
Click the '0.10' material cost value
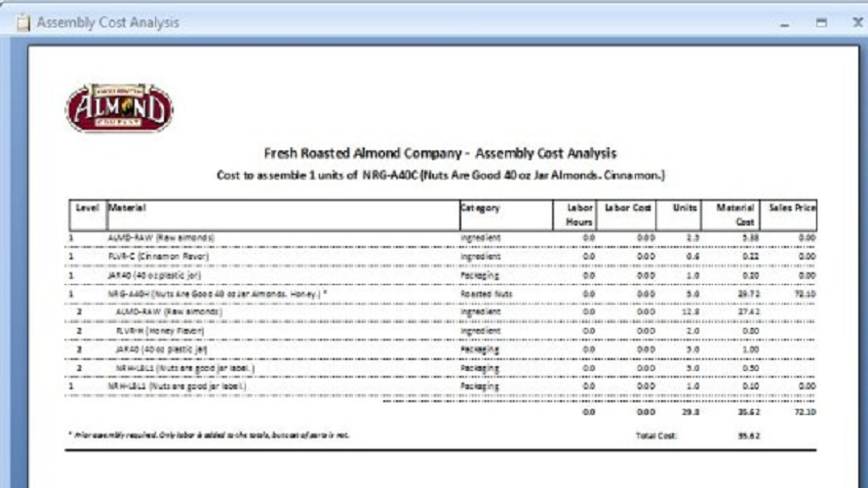pos(751,386)
